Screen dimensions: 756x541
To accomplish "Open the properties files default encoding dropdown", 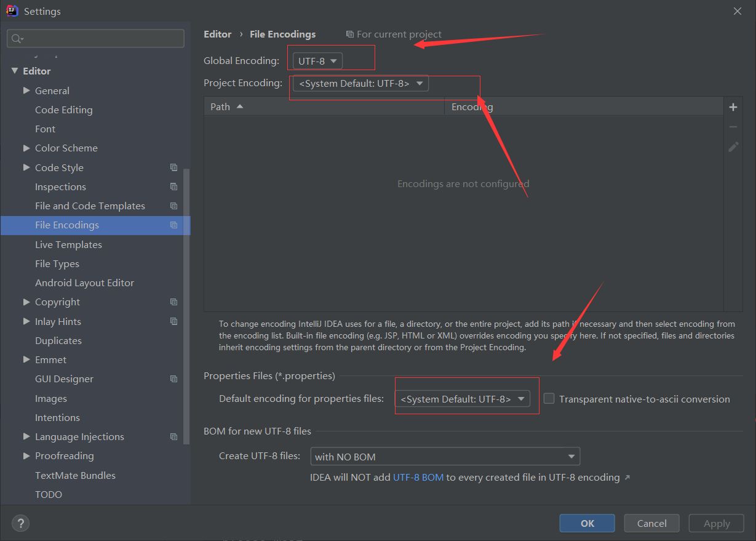I will point(462,399).
